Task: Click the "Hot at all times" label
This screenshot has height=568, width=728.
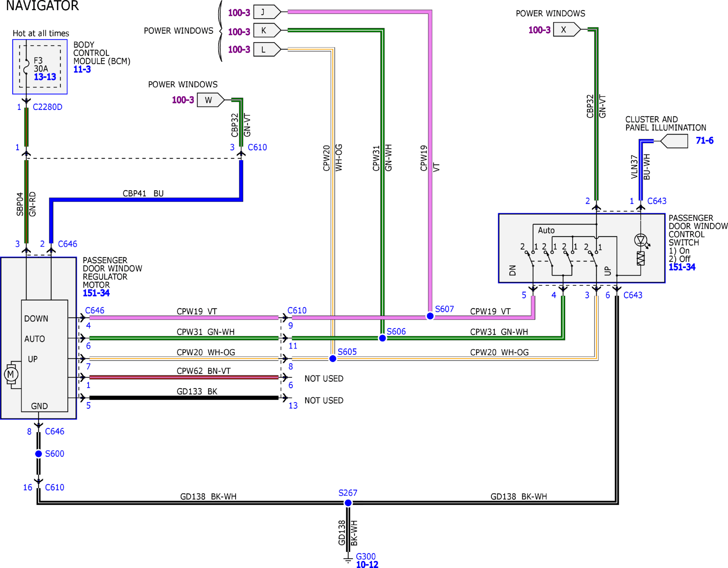Action: 41,33
